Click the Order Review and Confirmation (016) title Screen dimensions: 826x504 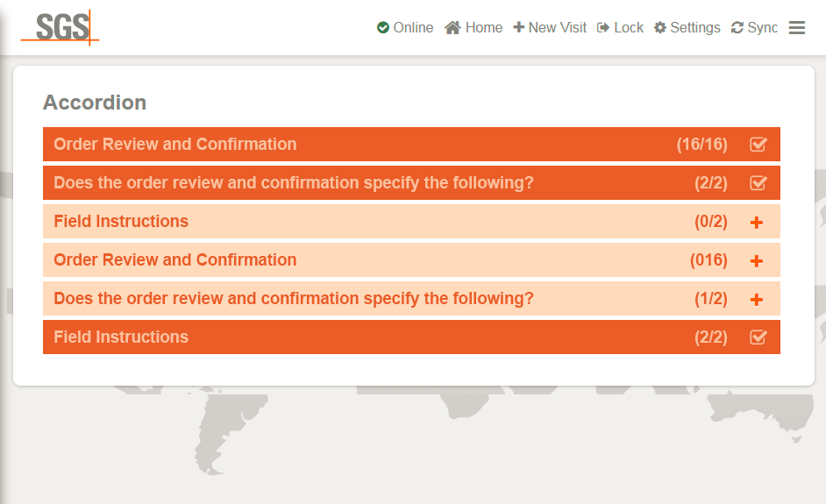point(174,259)
